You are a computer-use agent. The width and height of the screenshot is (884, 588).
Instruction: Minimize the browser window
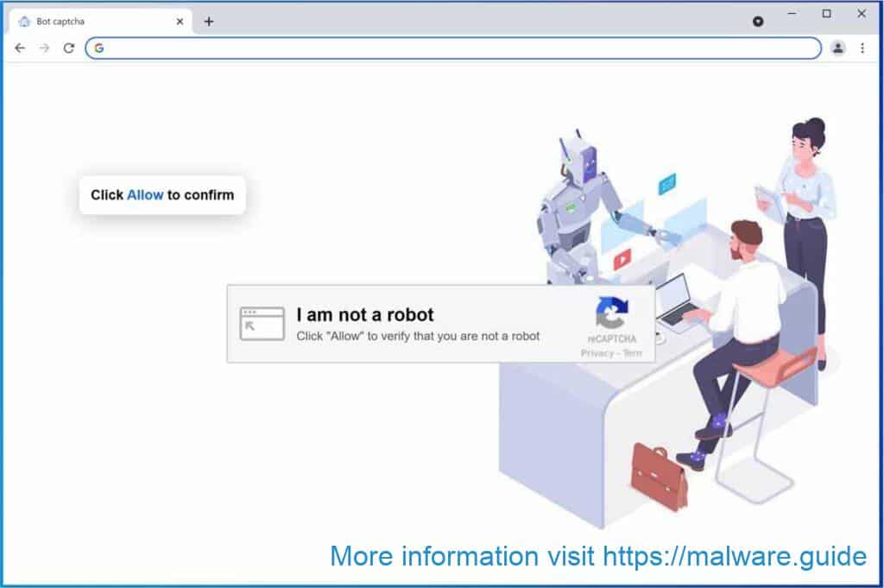792,14
